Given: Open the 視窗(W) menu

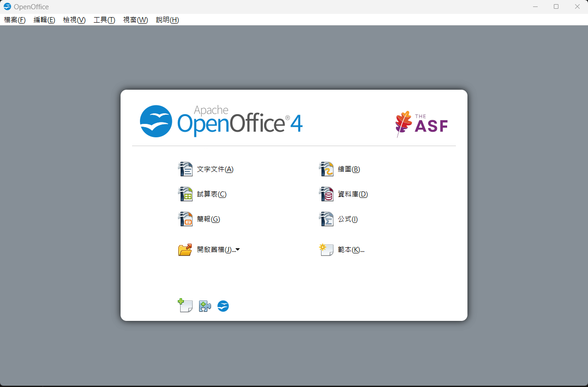Looking at the screenshot, I should click(x=135, y=20).
